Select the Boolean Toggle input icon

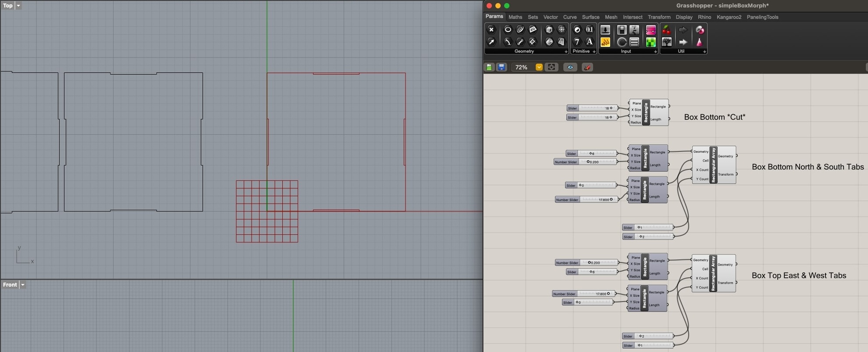point(622,30)
